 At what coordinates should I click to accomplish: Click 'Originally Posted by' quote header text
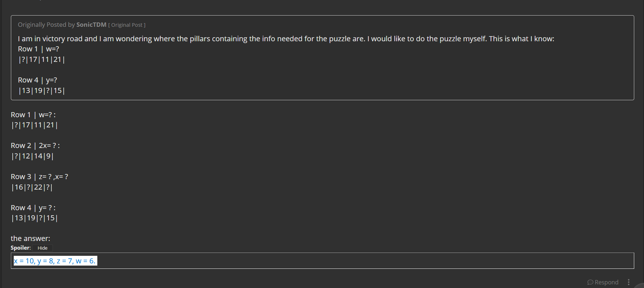tap(46, 25)
